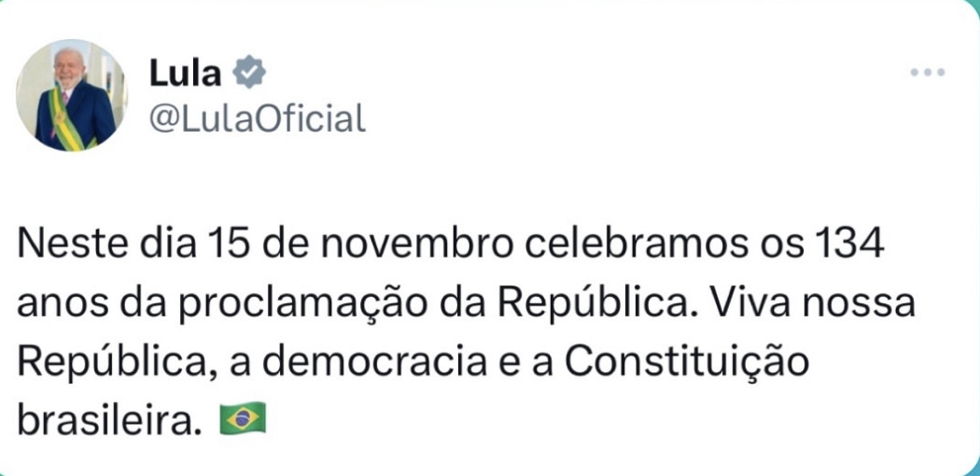The image size is (980, 476).
Task: Click the blue verified badge beside Lula
Action: (249, 73)
